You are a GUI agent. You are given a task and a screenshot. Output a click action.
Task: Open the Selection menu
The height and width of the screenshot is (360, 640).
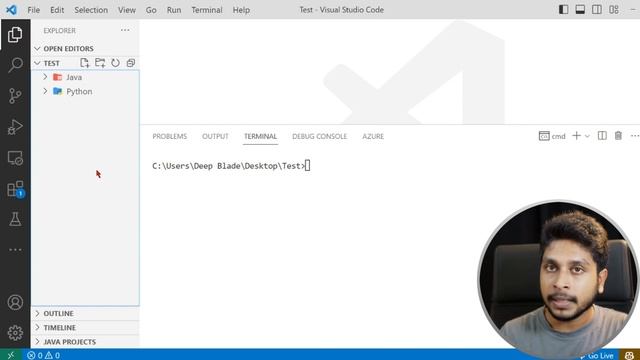[91, 10]
